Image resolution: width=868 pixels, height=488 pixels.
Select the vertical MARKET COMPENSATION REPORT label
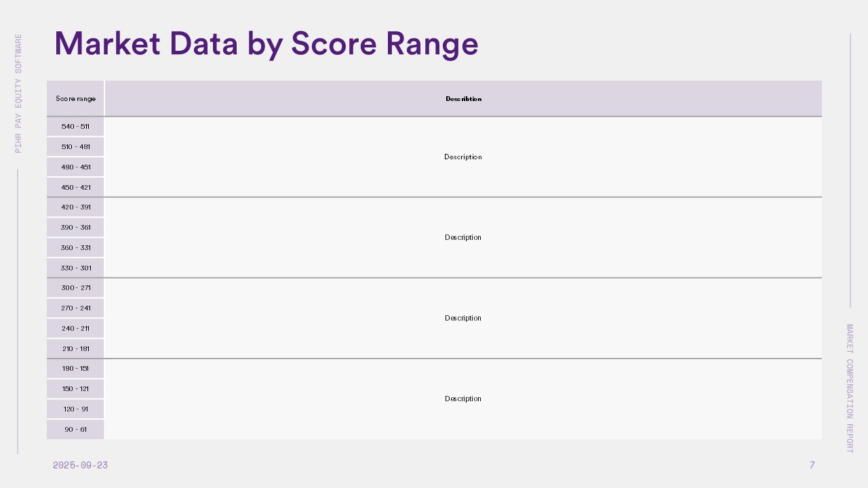tap(850, 388)
